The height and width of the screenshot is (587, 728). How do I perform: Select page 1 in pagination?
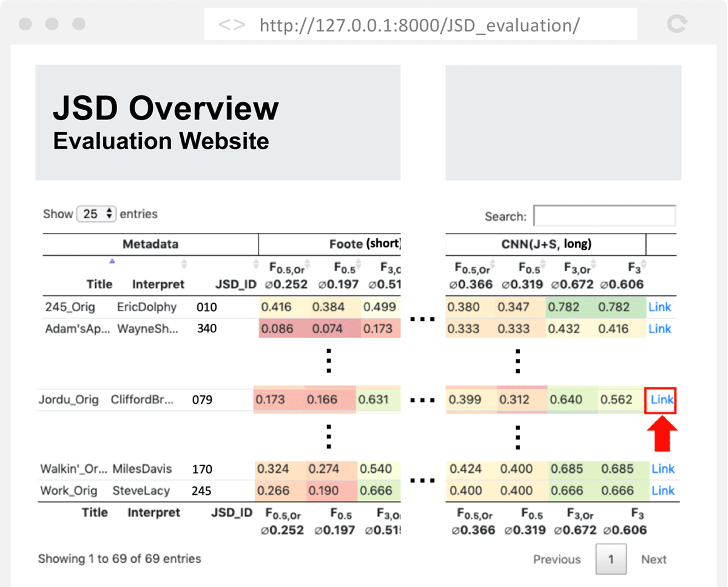[610, 560]
